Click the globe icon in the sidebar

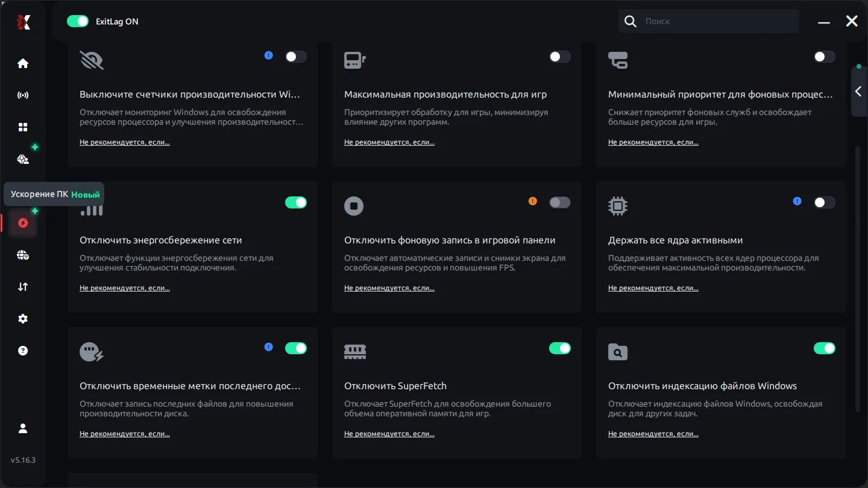[23, 255]
